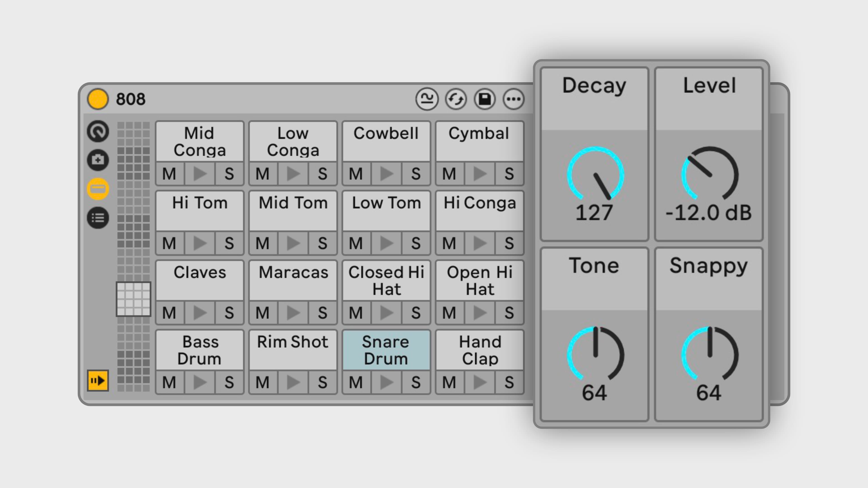Mute the Mid Conga pad

coord(170,174)
